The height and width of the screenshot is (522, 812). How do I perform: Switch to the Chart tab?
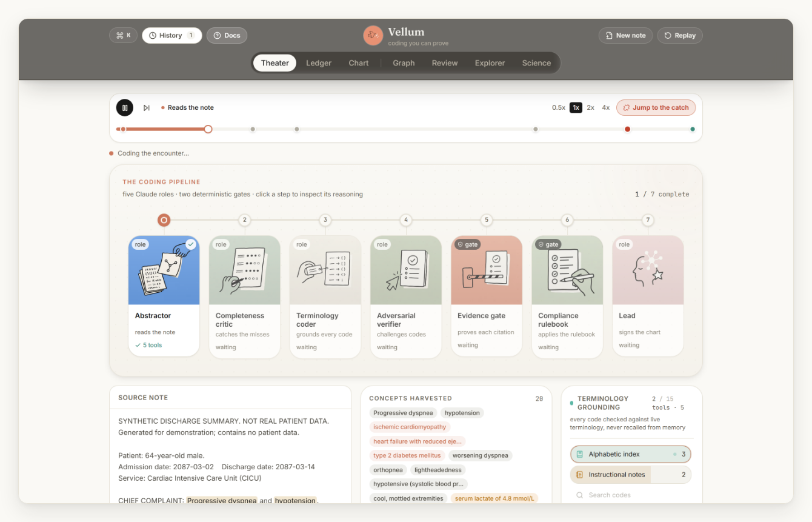coord(359,63)
